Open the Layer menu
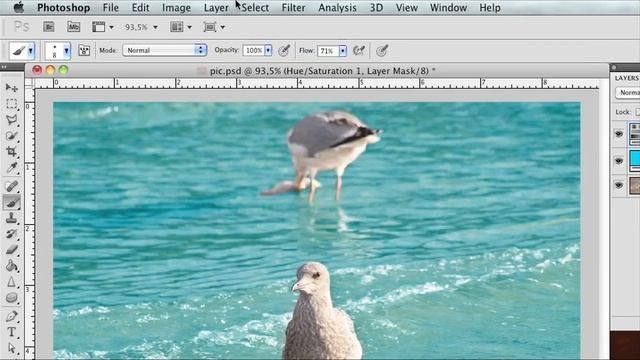 216,8
